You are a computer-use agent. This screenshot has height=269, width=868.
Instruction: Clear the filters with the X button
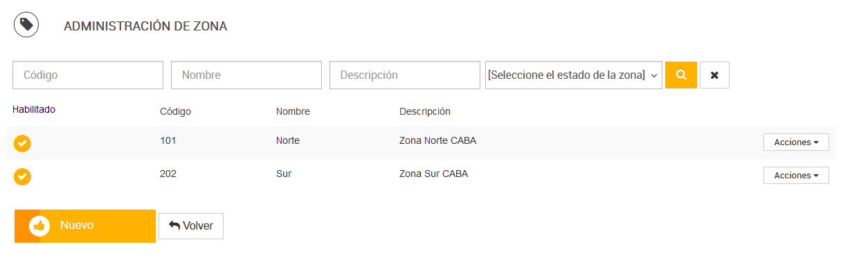point(714,75)
